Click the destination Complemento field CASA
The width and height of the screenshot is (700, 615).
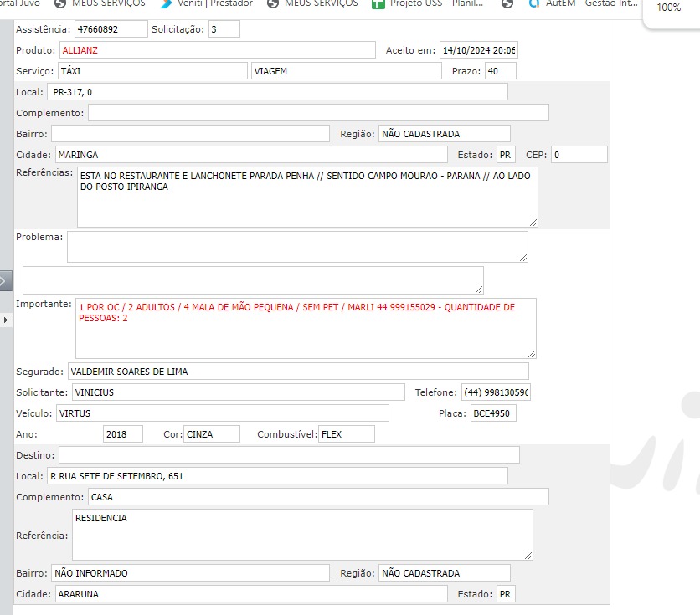point(318,497)
